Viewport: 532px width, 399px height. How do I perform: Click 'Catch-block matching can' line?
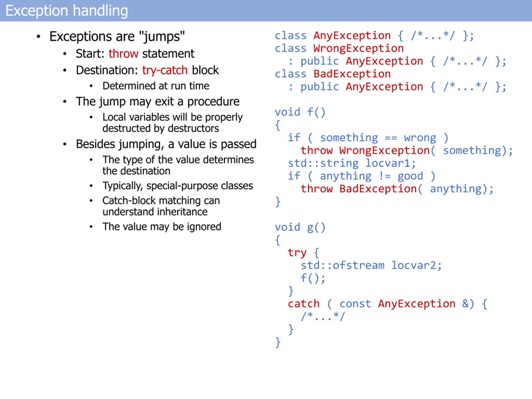[x=161, y=201]
